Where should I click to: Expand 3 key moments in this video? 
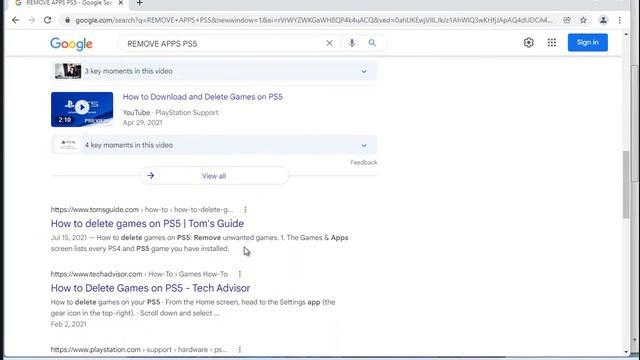point(214,71)
